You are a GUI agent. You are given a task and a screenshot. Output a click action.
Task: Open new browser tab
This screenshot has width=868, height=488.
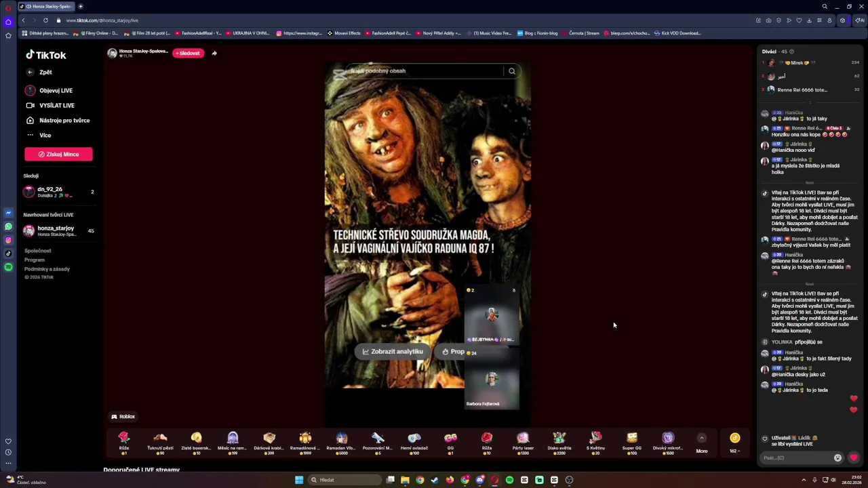pyautogui.click(x=80, y=6)
